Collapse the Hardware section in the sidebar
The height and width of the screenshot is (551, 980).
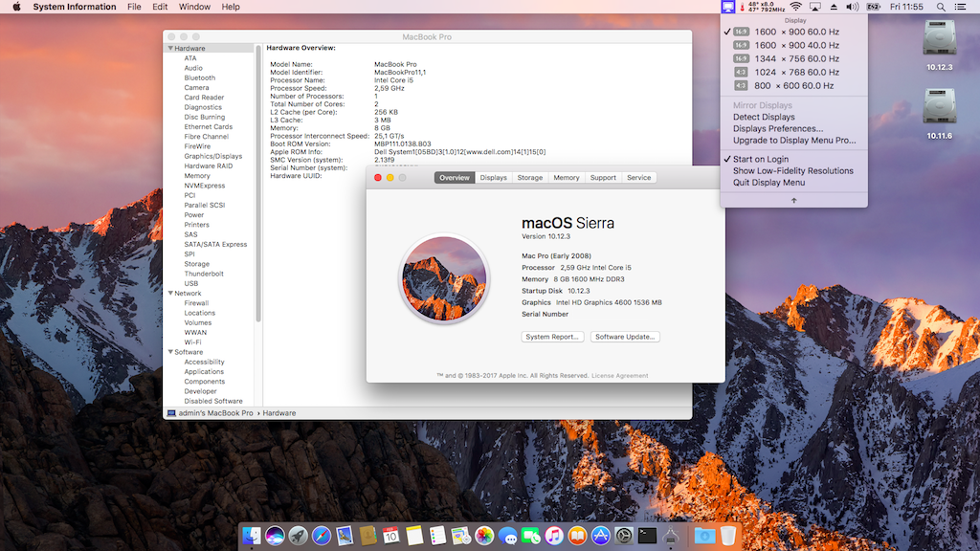tap(170, 47)
